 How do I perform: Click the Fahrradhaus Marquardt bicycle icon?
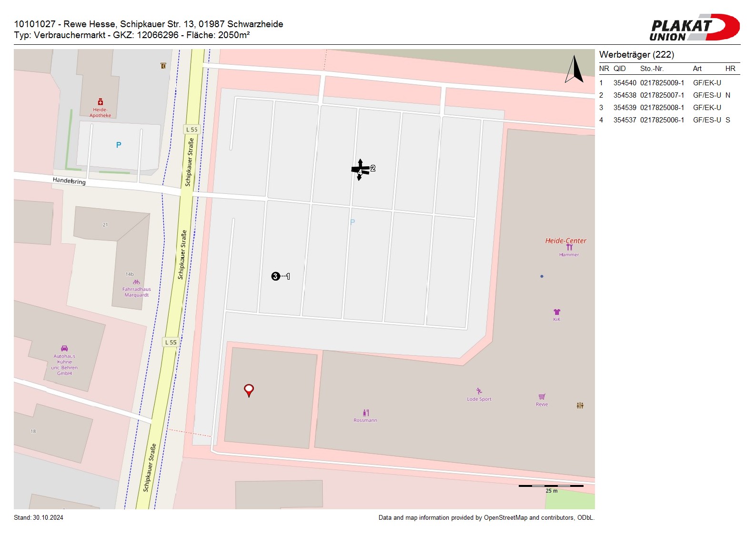[x=136, y=282]
